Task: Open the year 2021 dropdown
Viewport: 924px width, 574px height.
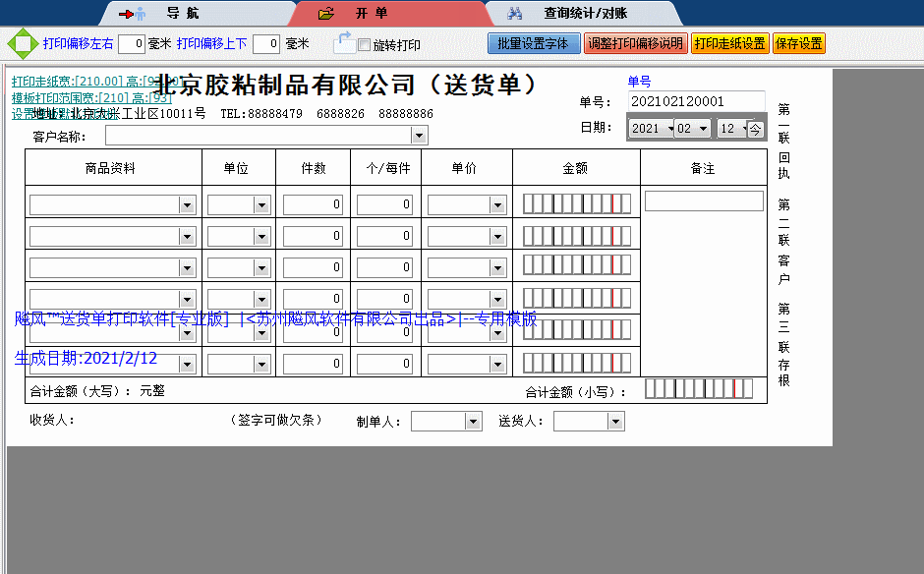Action: click(x=670, y=129)
